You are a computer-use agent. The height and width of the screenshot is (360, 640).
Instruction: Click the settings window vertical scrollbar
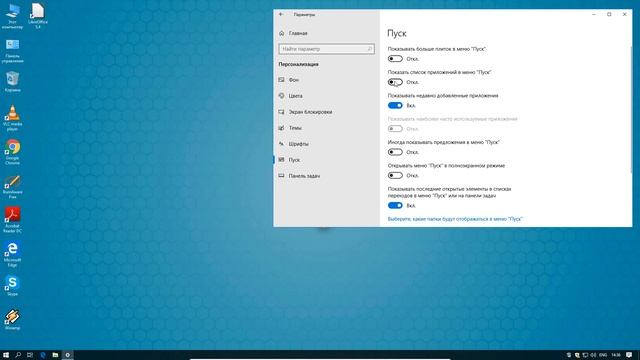tap(631, 110)
